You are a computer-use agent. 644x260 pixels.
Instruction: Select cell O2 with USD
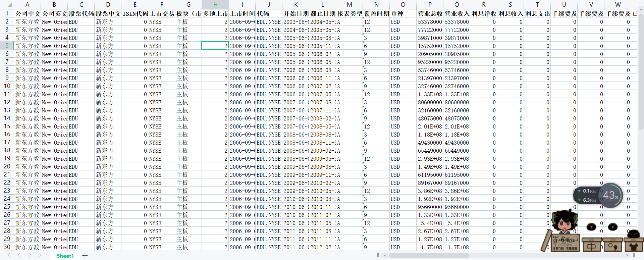tap(403, 21)
